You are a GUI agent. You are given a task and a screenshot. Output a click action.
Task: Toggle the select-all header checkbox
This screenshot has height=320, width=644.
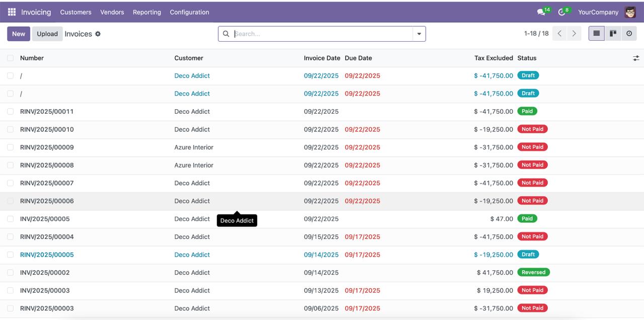(10, 58)
